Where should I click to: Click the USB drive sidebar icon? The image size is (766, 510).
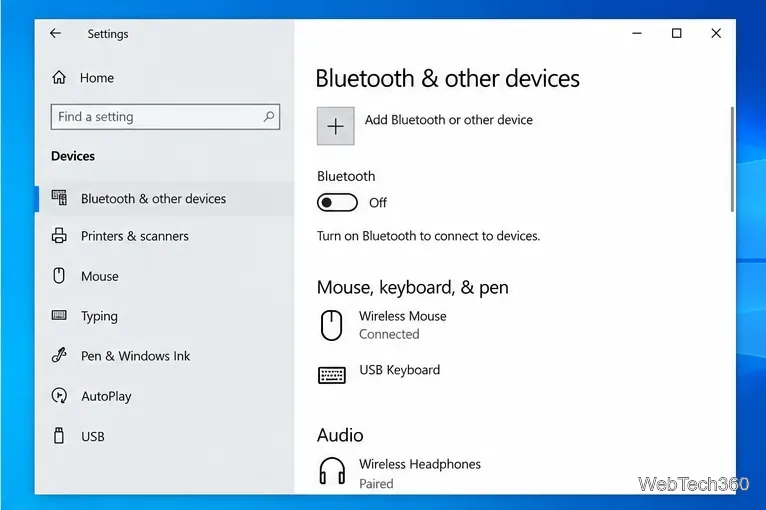point(59,435)
